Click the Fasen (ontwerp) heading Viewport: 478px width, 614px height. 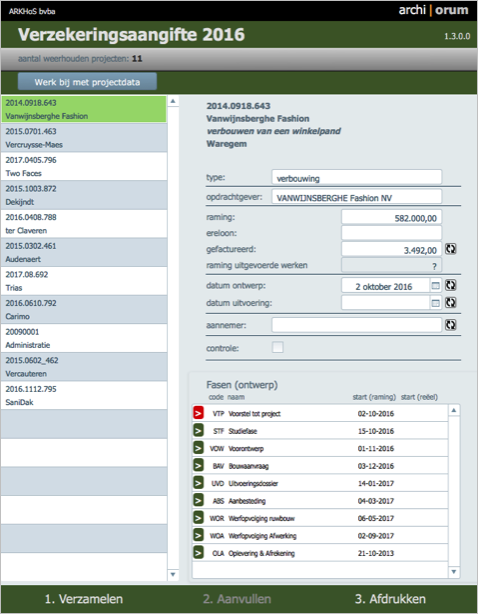point(242,385)
